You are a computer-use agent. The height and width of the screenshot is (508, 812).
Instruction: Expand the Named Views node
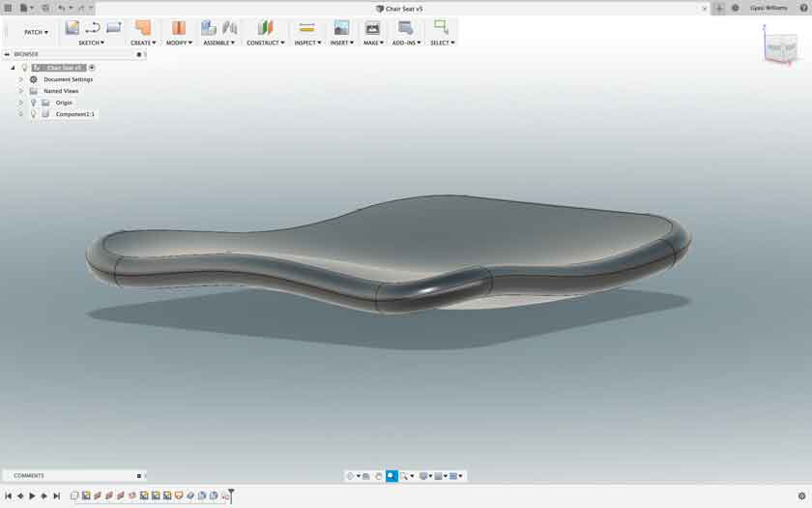coord(21,91)
